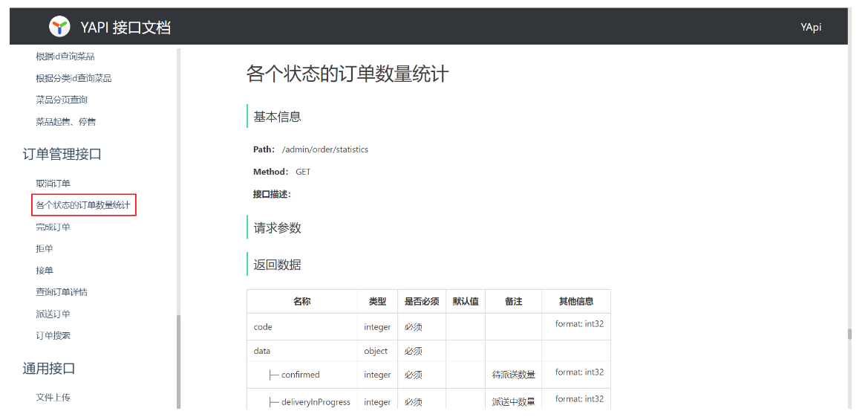Click the YAPI logo icon
The height and width of the screenshot is (420, 868).
point(59,27)
